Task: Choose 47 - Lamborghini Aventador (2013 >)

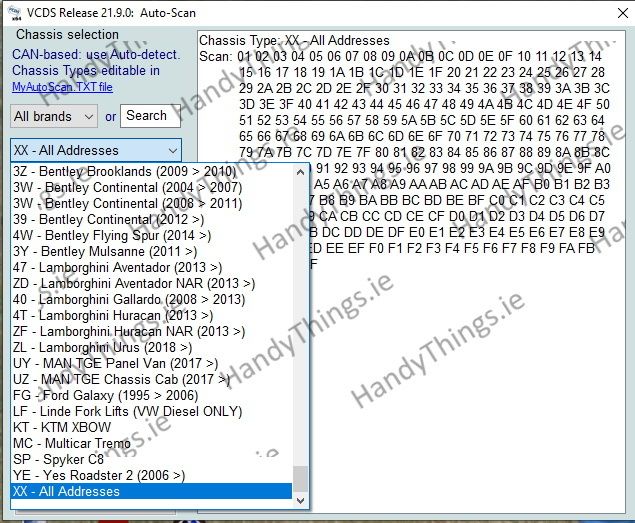Action: (151, 267)
